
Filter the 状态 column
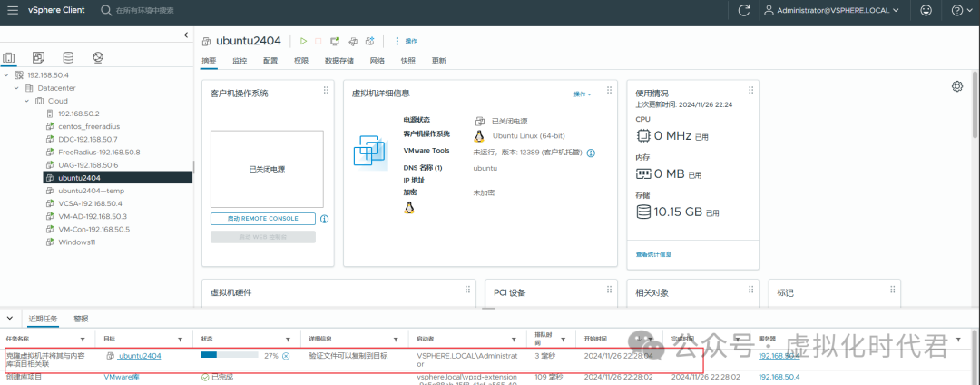(x=289, y=340)
